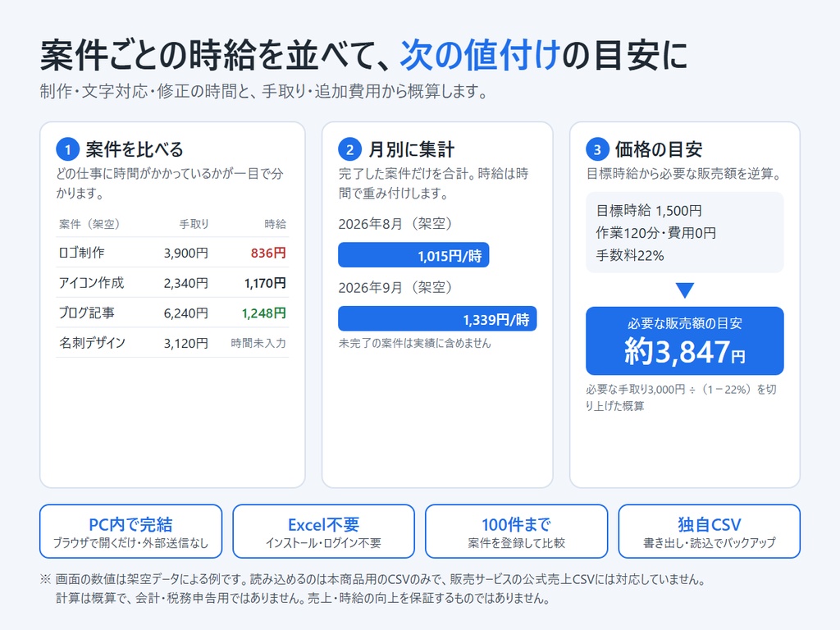840x630 pixels.
Task: Click the 未完了の案件は実績に含めません note
Action: click(414, 343)
